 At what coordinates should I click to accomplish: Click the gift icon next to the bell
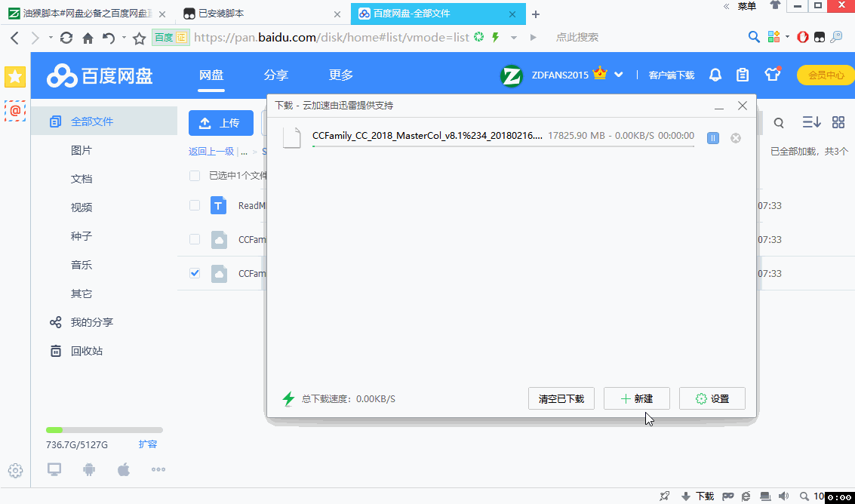tap(773, 75)
